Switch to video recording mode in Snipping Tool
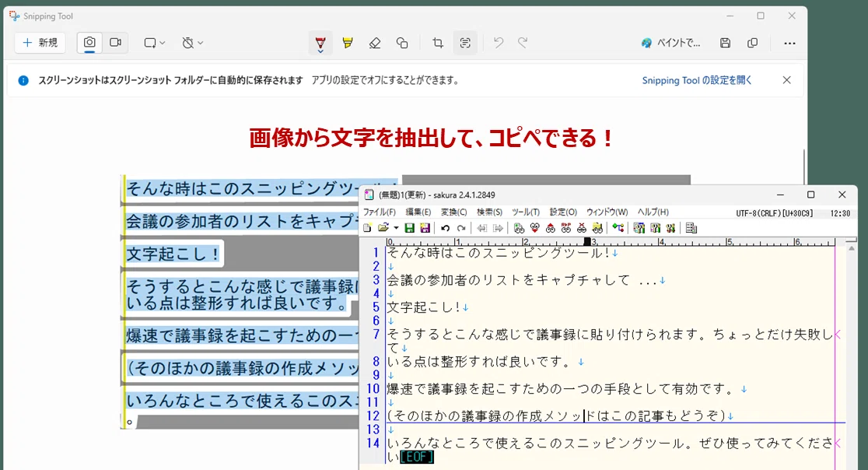Image resolution: width=868 pixels, height=470 pixels. [x=115, y=43]
